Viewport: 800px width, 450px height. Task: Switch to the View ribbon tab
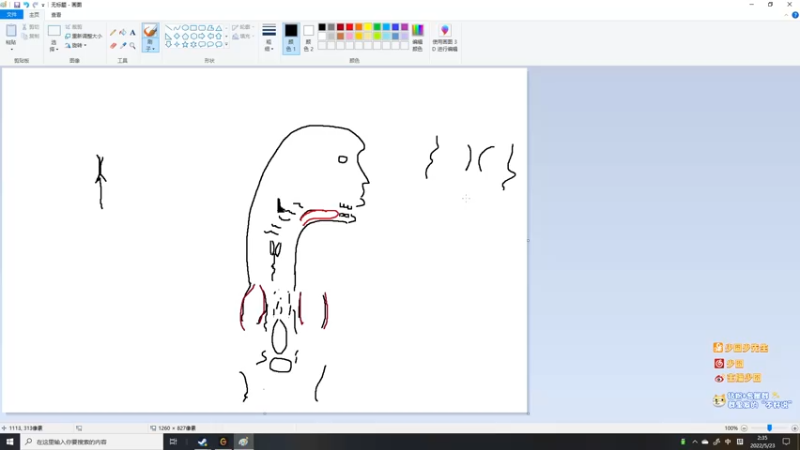click(x=56, y=15)
